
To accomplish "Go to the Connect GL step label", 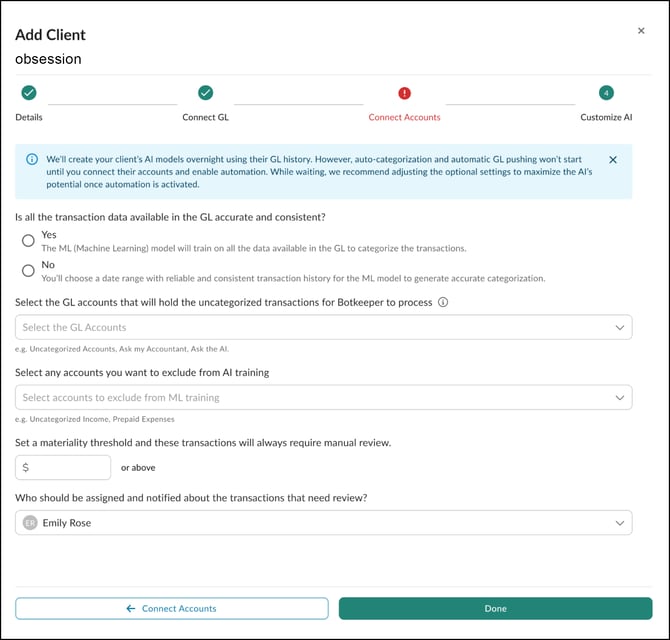I will [x=205, y=117].
